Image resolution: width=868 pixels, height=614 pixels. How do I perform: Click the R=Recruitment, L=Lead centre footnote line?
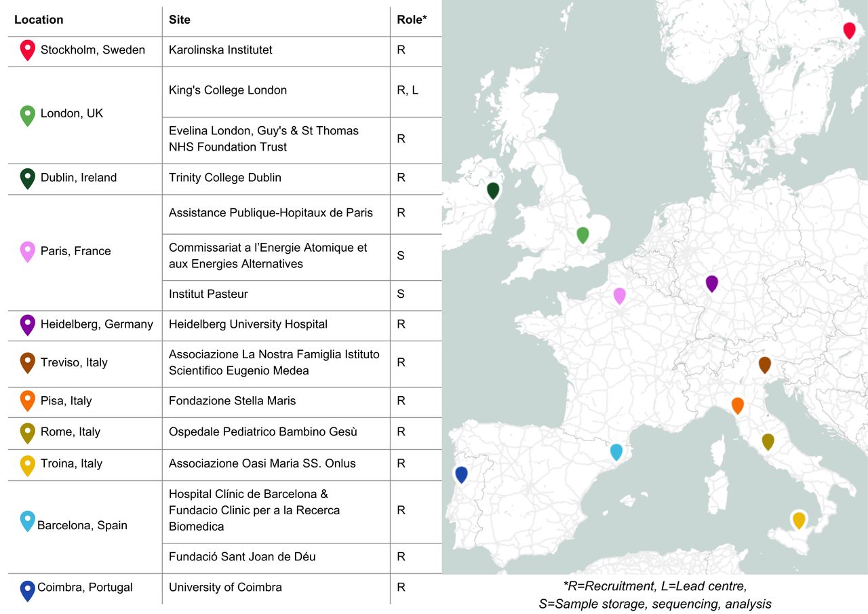tap(654, 585)
